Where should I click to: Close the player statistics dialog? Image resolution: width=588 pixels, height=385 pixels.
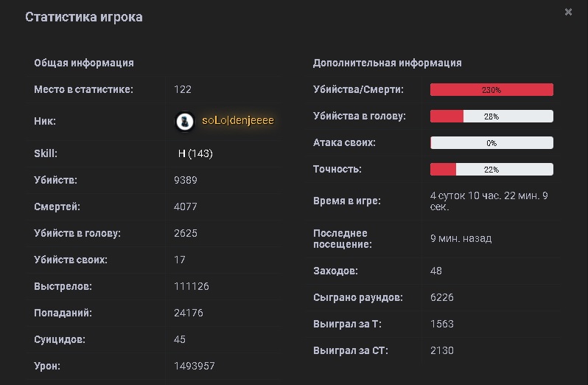[568, 13]
